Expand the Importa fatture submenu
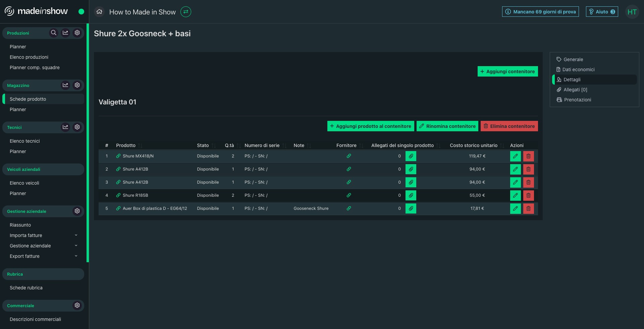Image resolution: width=644 pixels, height=329 pixels. (x=44, y=235)
